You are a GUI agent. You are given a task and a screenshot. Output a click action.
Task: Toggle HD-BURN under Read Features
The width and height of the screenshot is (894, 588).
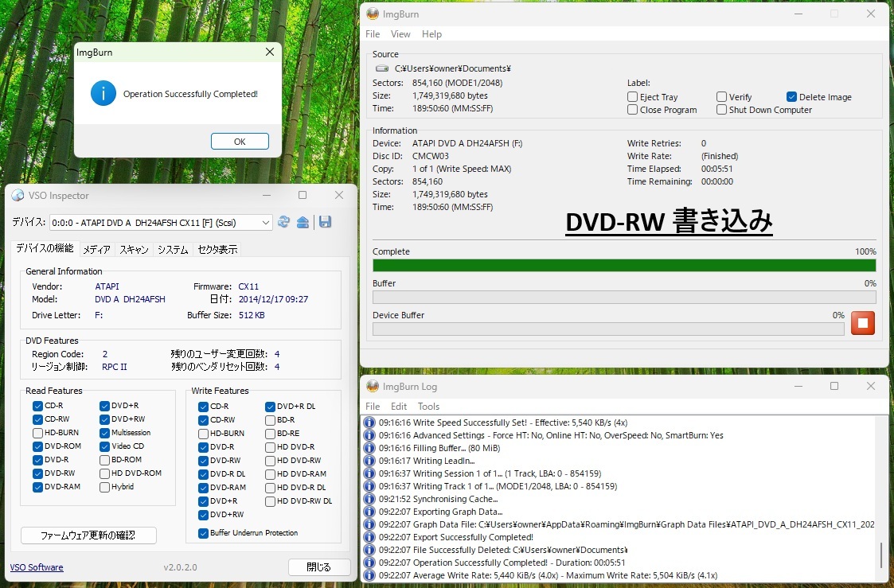coord(37,433)
